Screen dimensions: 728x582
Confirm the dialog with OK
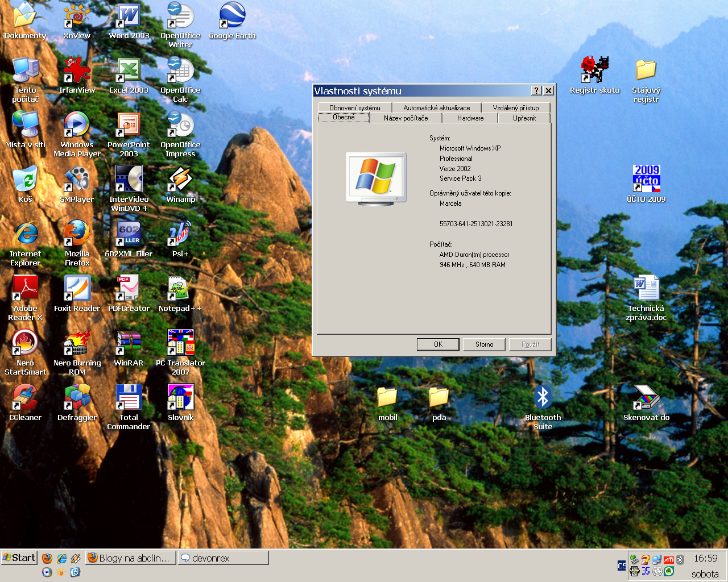click(x=438, y=344)
